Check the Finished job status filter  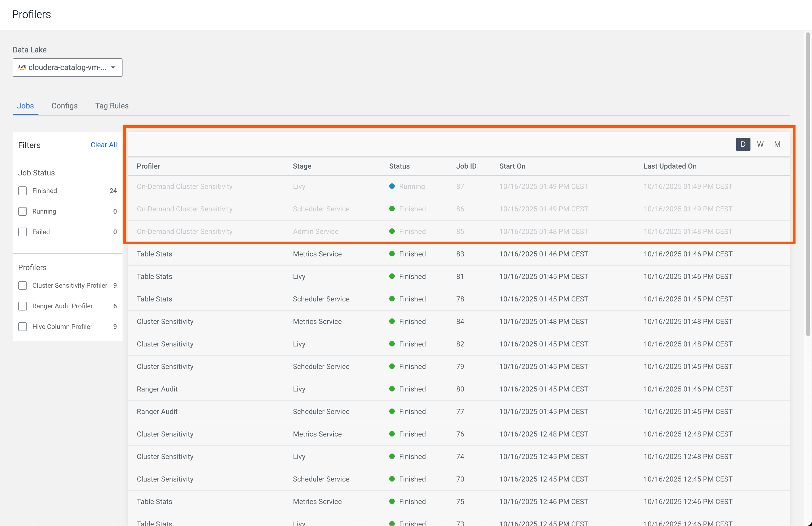23,191
